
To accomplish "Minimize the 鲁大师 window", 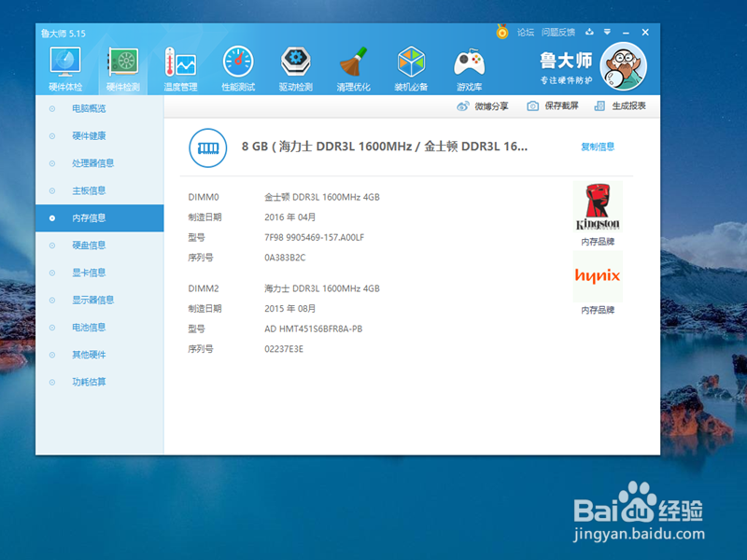I will tap(626, 33).
